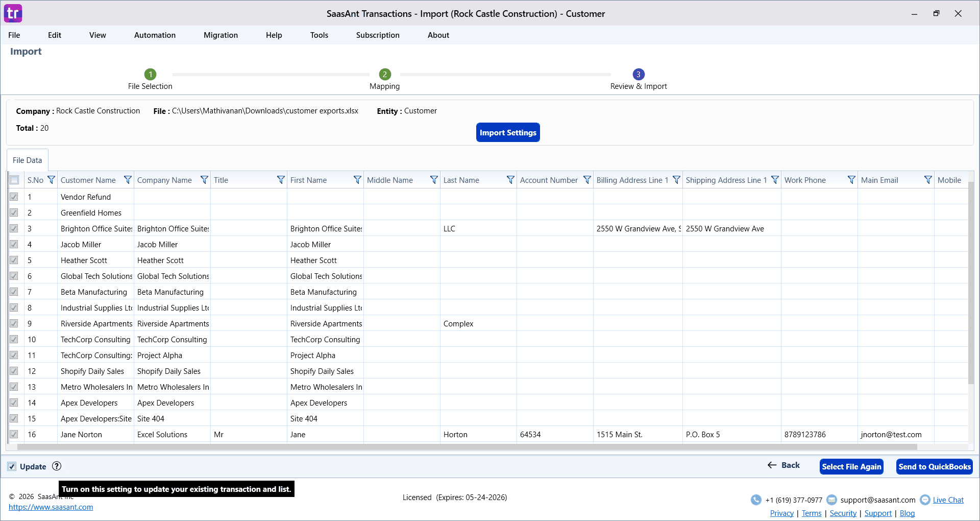The height and width of the screenshot is (521, 980).
Task: Select the 1515 Main St. cell
Action: 638,434
